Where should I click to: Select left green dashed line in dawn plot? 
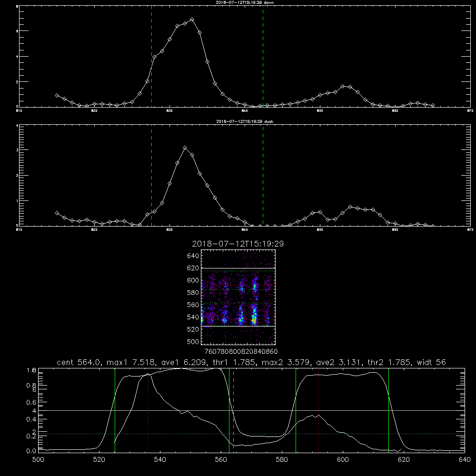(x=151, y=57)
